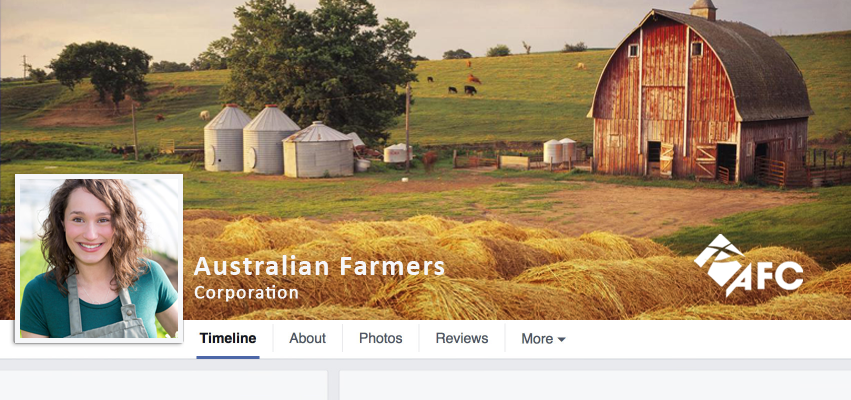Go to the Photos tab
The width and height of the screenshot is (851, 400).
click(380, 339)
